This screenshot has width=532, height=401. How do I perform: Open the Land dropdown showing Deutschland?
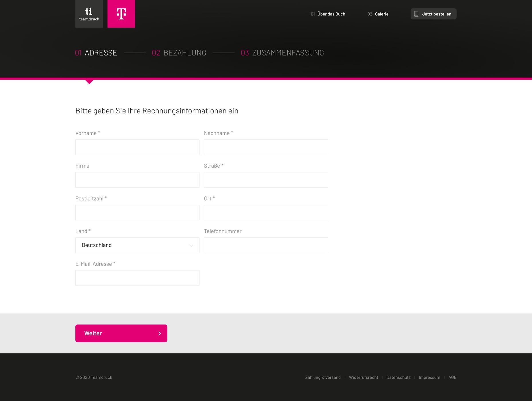tap(137, 245)
